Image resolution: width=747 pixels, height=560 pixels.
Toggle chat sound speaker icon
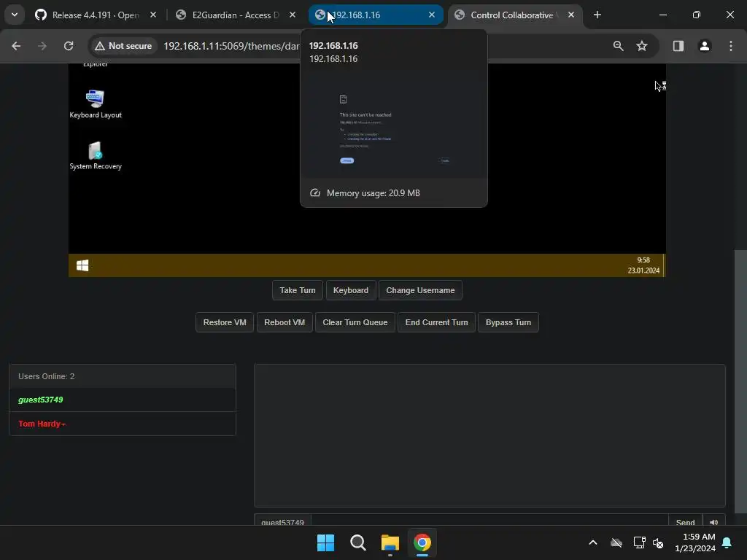point(713,521)
